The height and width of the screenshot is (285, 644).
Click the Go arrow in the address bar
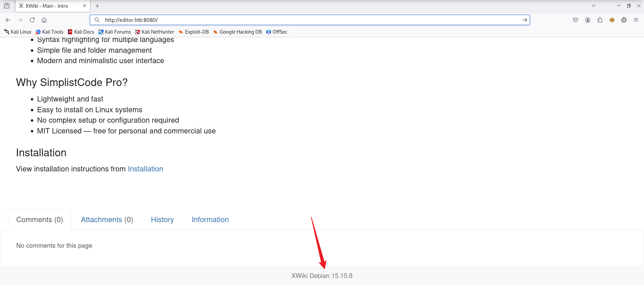(x=524, y=20)
